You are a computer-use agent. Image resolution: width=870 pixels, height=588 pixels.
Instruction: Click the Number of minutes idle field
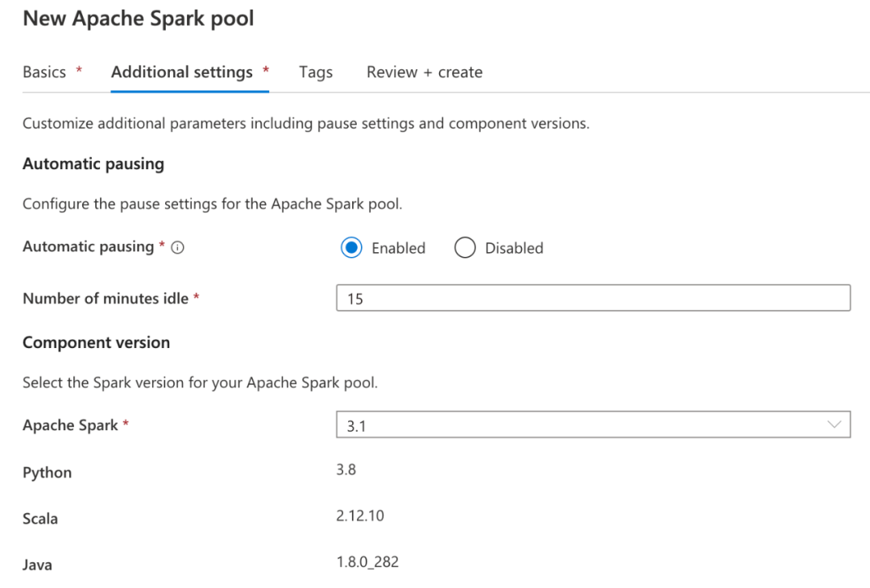click(593, 299)
